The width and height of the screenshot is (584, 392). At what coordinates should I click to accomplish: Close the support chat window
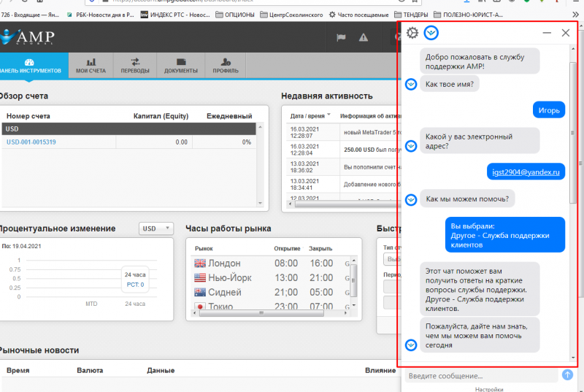pos(565,33)
